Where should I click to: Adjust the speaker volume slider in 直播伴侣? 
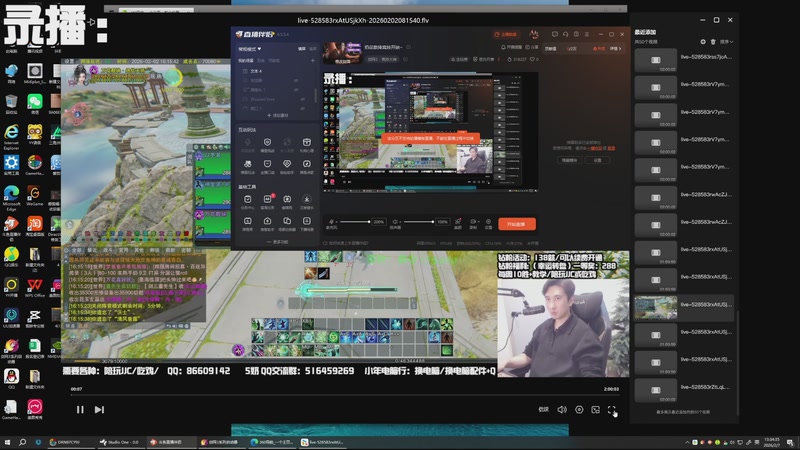click(419, 222)
